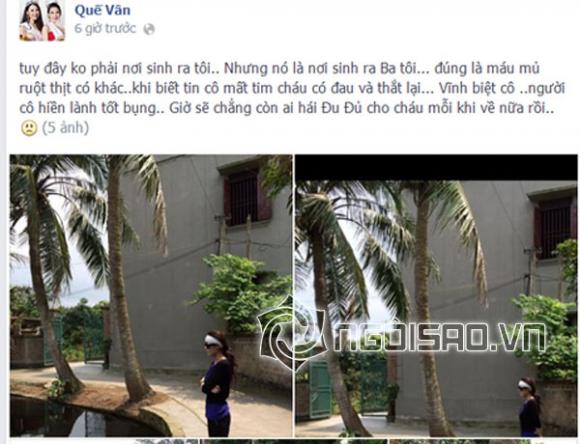Click the woman with the white headband in the left photo
The width and height of the screenshot is (580, 444).
click(217, 383)
